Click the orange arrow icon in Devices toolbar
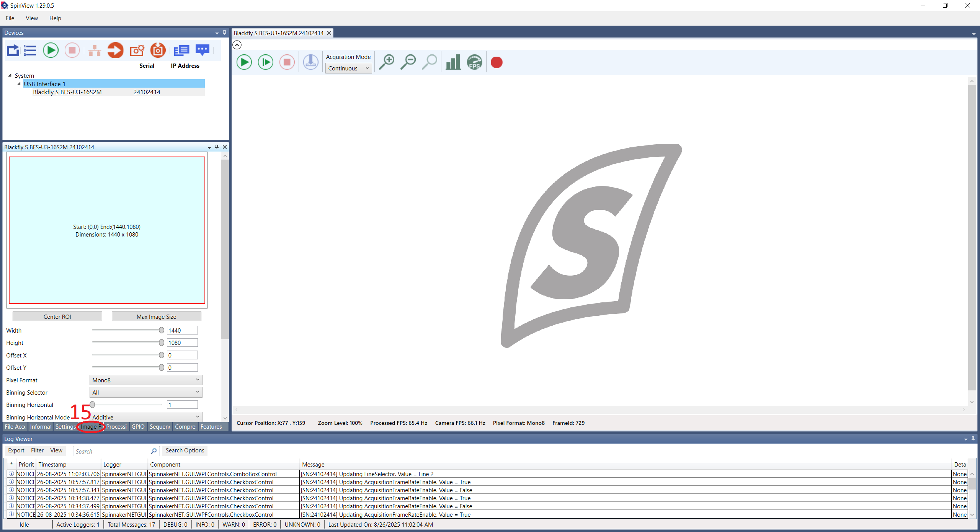980x532 pixels. (x=115, y=51)
